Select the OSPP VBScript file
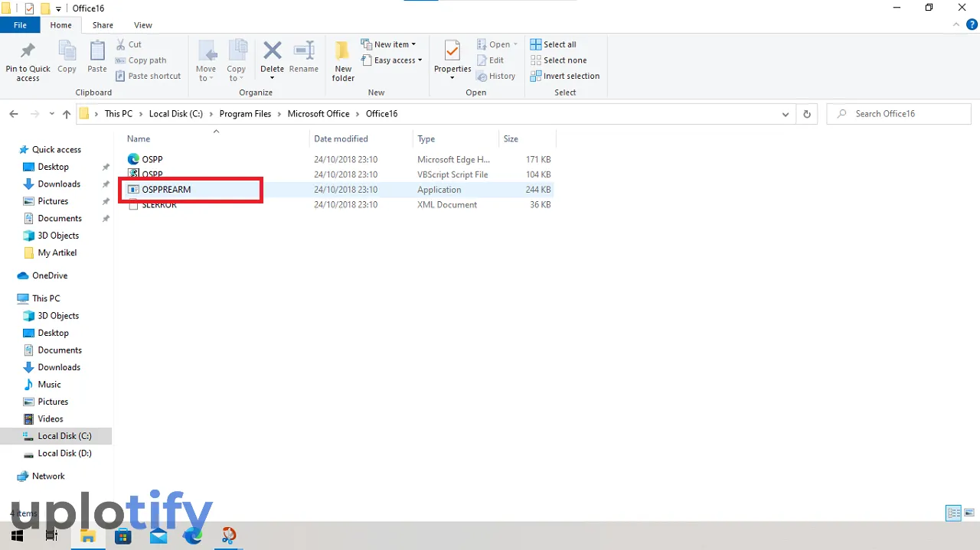The image size is (980, 550). point(338,174)
